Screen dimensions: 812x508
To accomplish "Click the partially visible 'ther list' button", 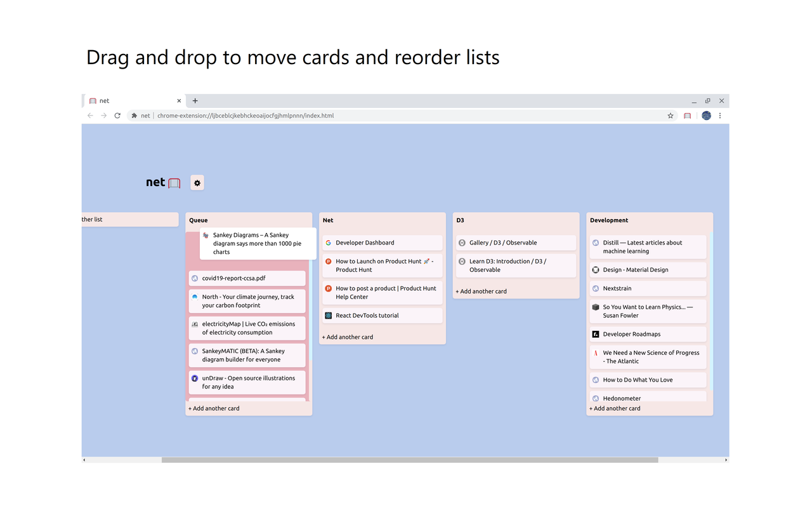I will click(130, 219).
